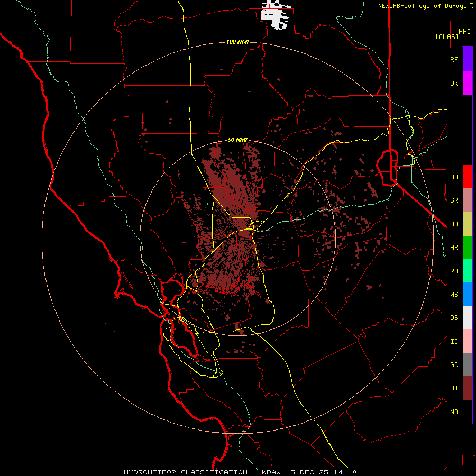Click the ND legend label
Screen dimensions: 476x476
[x=454, y=411]
